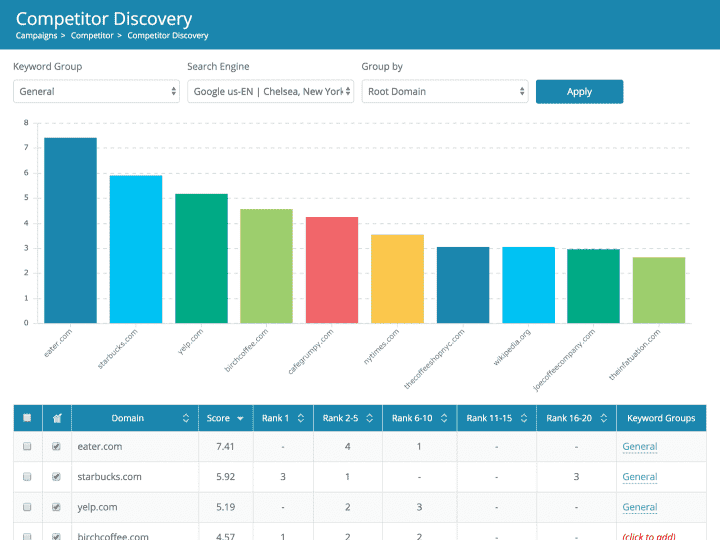Check the row selection box for eater.com

click(x=27, y=447)
